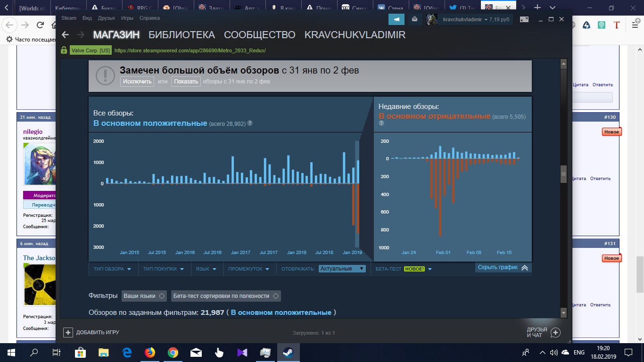This screenshot has width=644, height=362.
Task: Click the 'nilegio' forum avatar in Firefox
Action: [x=40, y=165]
